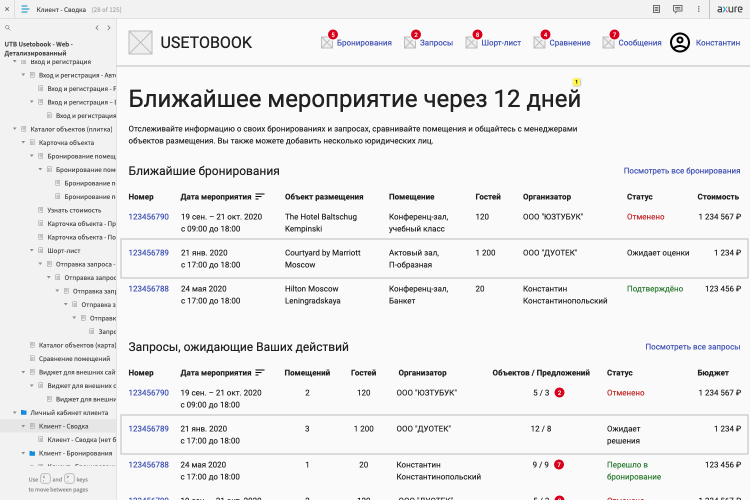Image resolution: width=750 pixels, height=500 pixels.
Task: Collapse Личный кабинет клиента folder
Action: pyautogui.click(x=15, y=412)
